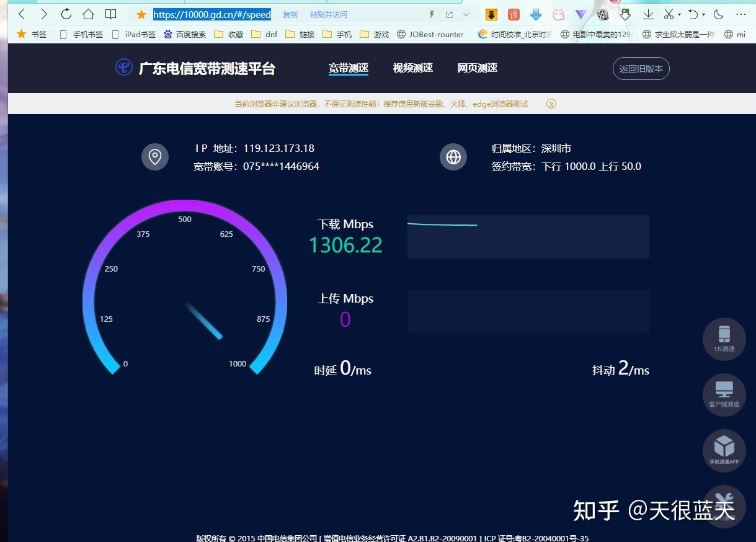Viewport: 756px width, 542px height.
Task: Click the 广东电信宽带测速平台 logo
Action: (x=195, y=68)
